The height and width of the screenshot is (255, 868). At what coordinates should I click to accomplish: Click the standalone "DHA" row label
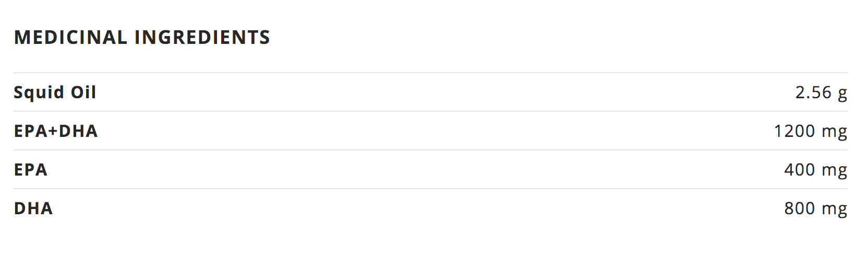tap(33, 208)
